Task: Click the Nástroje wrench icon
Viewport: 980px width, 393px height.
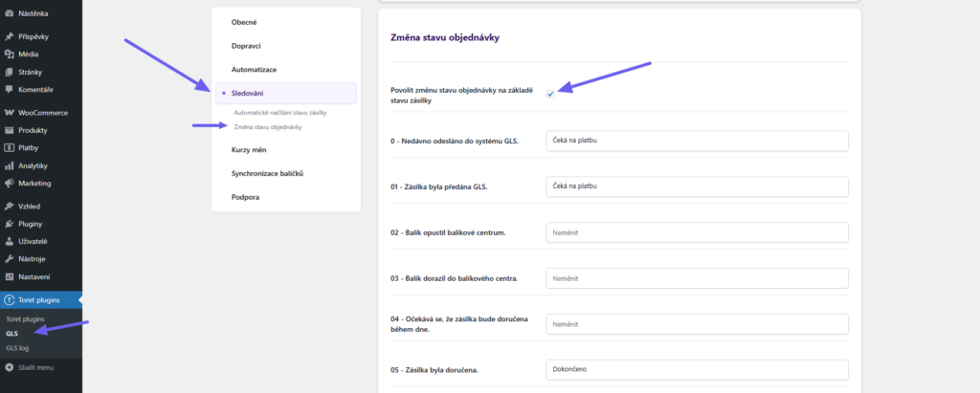Action: coord(9,259)
